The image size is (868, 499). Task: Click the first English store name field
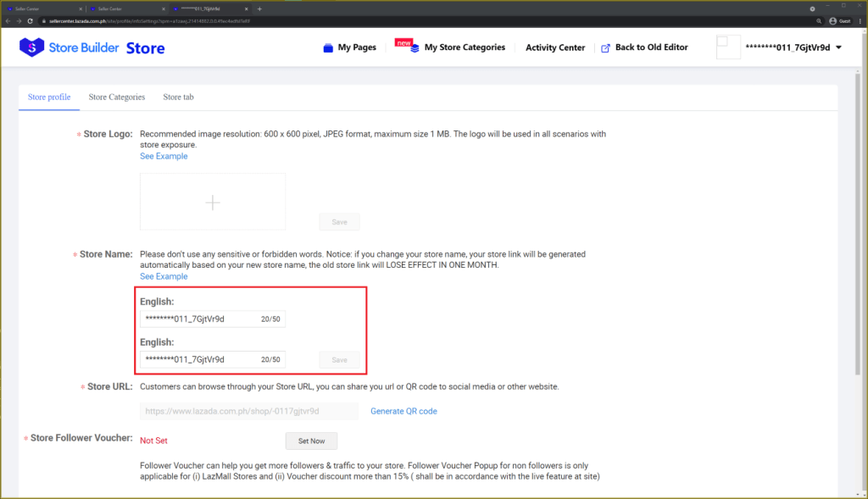coord(202,319)
